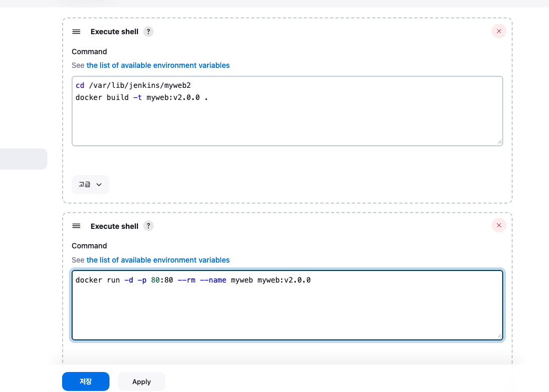
Task: Open environment variables link above docker build command
Action: point(158,65)
